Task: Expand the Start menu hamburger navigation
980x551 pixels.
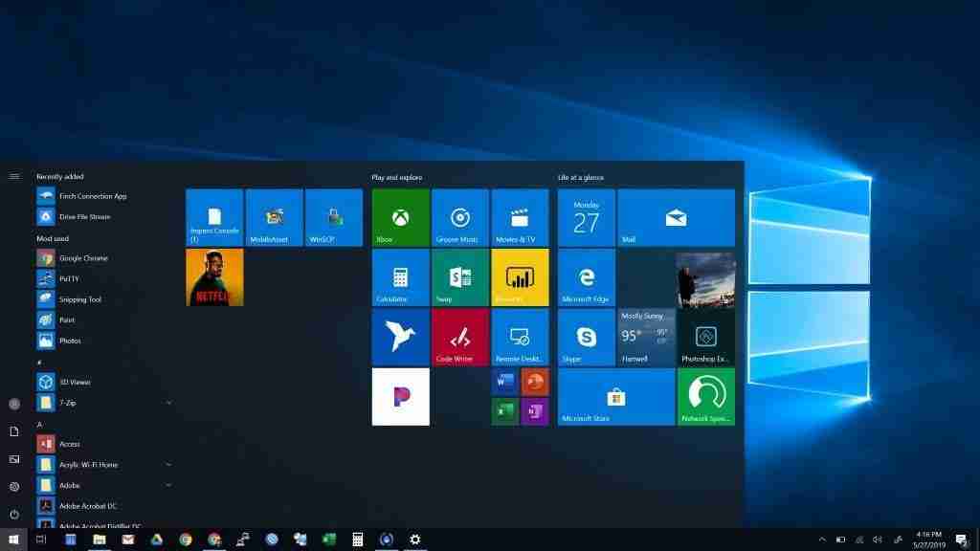Action: click(x=13, y=177)
